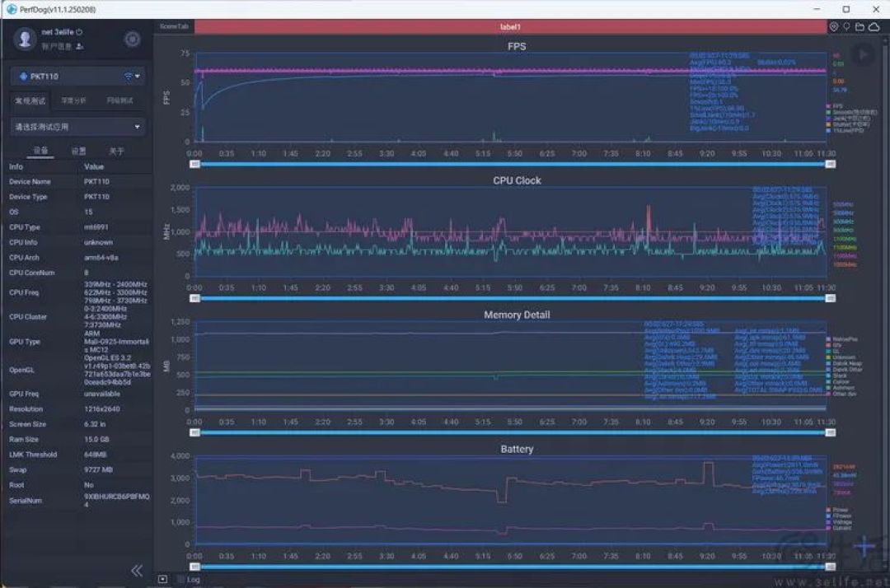Toggle the FPS legend series
The image size is (890, 588).
point(836,106)
